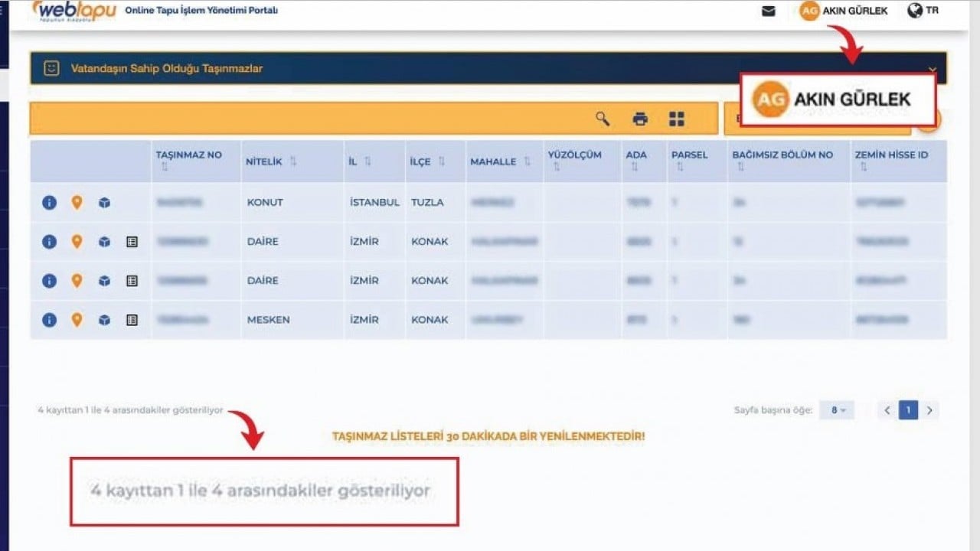View map location of the first İZMİR daire
980x551 pixels.
point(77,241)
